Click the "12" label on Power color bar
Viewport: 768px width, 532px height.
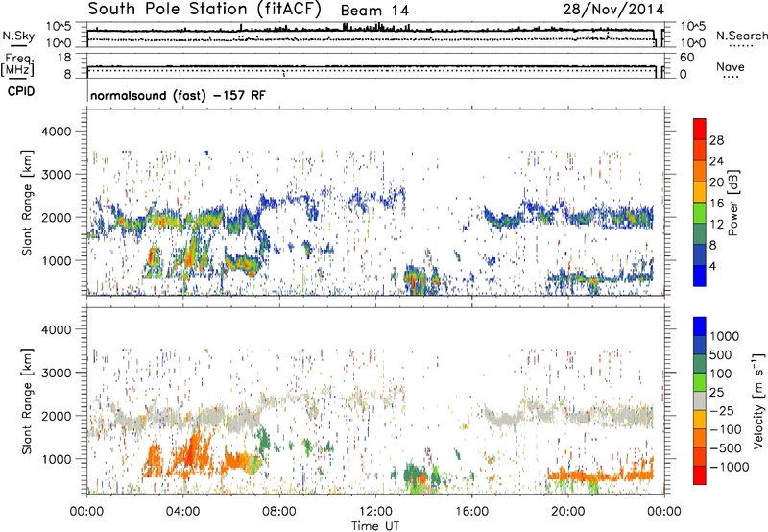click(x=716, y=225)
